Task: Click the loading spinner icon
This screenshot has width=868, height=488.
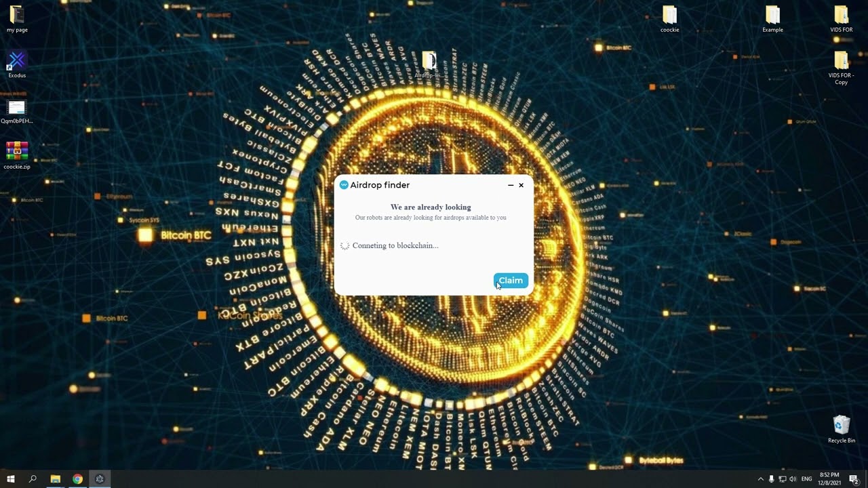Action: (x=344, y=245)
